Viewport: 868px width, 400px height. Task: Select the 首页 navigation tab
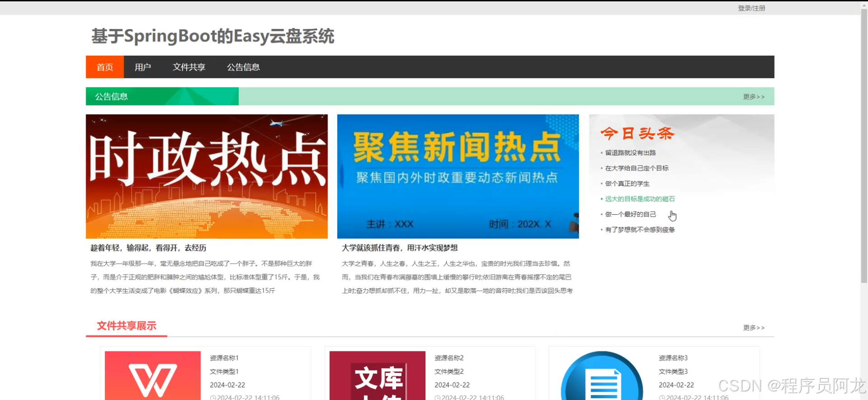click(x=105, y=67)
